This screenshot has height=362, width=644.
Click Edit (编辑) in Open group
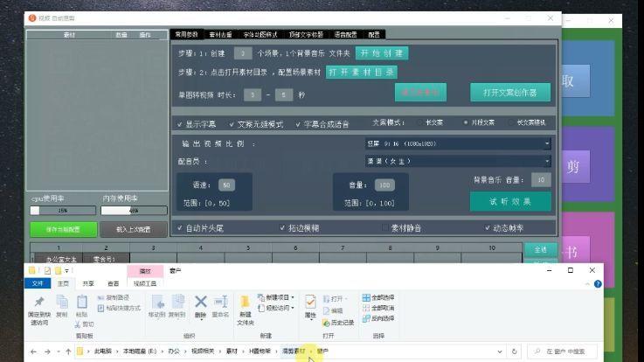333,310
